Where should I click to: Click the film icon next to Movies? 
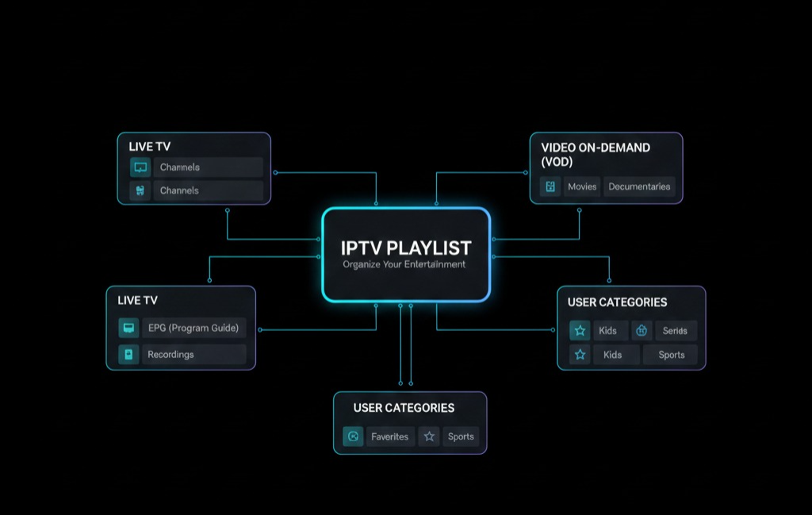pyautogui.click(x=550, y=186)
